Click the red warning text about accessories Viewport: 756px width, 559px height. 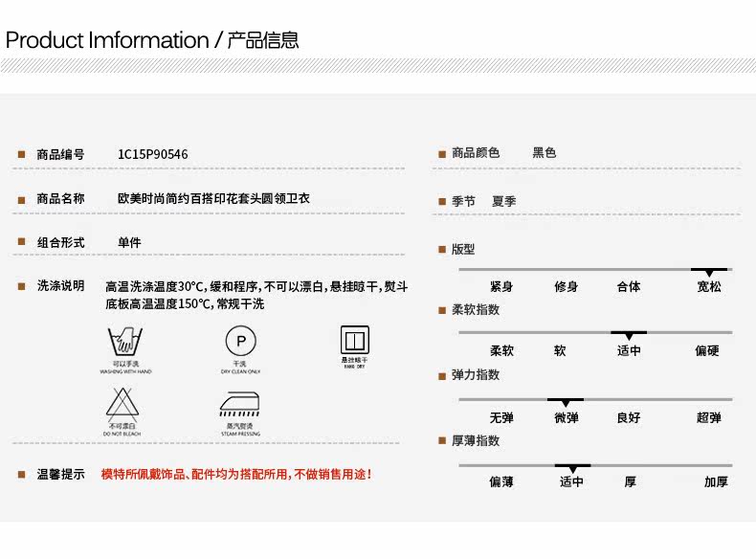pyautogui.click(x=236, y=474)
